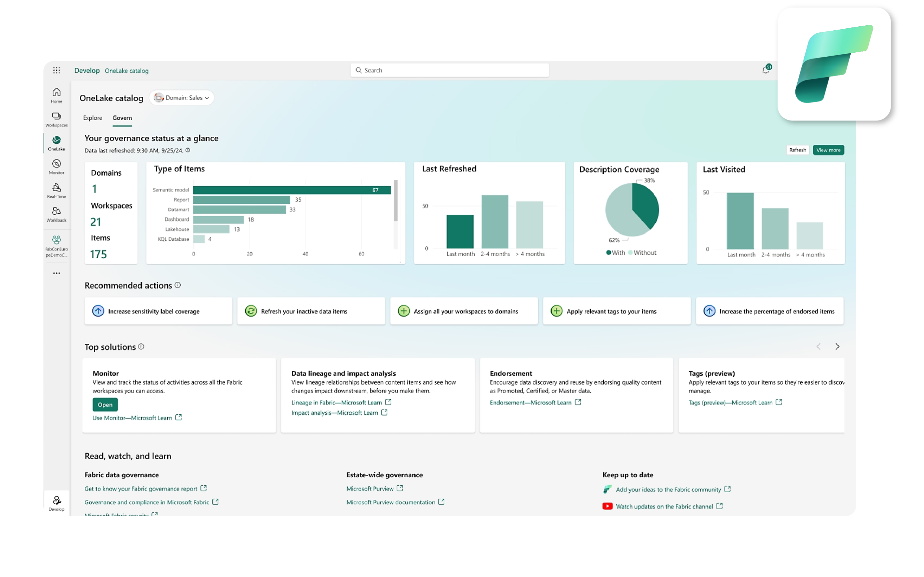Open the Monitor hub icon

pos(56,166)
